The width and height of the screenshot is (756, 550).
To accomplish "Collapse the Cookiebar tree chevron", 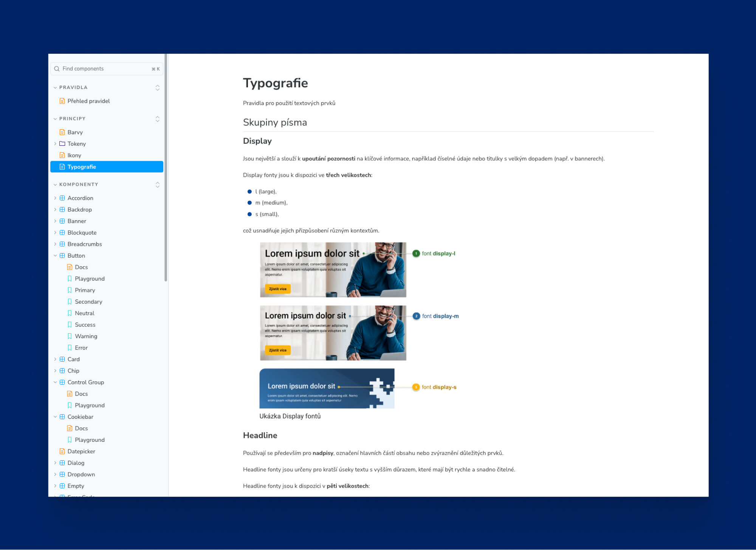I will [55, 417].
